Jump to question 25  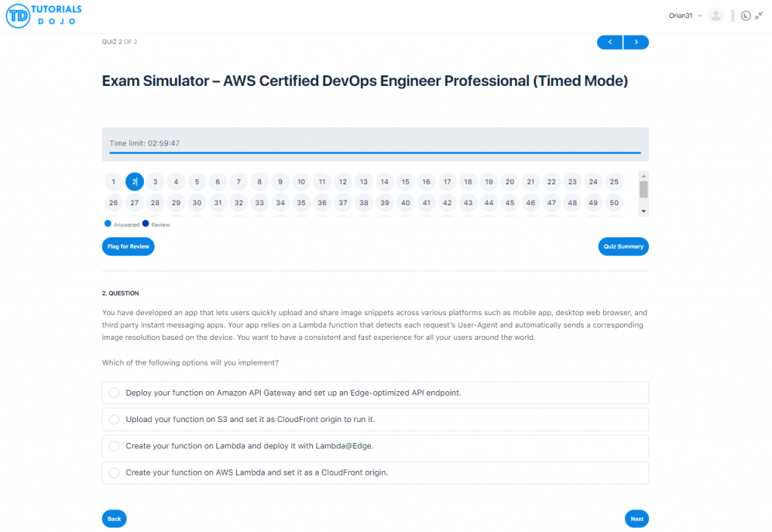coord(614,182)
